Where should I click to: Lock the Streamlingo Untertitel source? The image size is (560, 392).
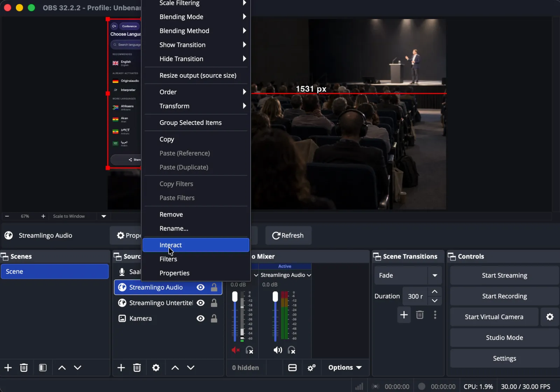point(214,303)
